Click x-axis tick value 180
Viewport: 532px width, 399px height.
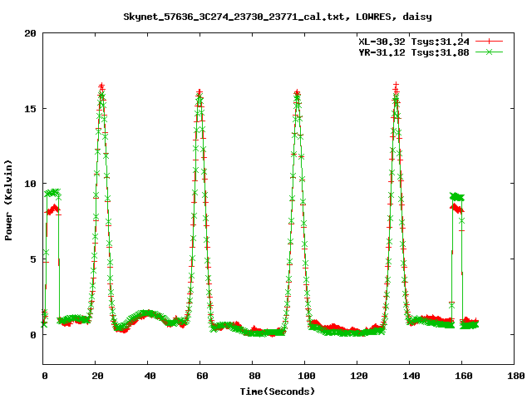[x=515, y=376]
